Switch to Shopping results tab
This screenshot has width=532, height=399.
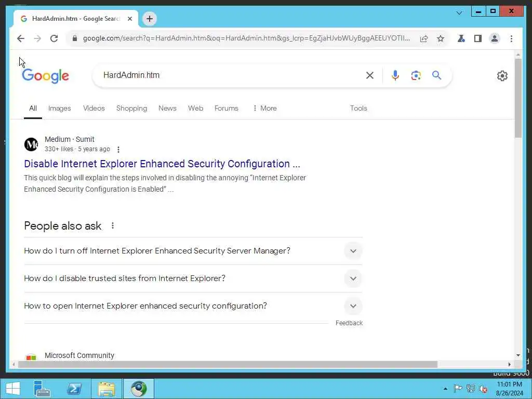pyautogui.click(x=131, y=108)
